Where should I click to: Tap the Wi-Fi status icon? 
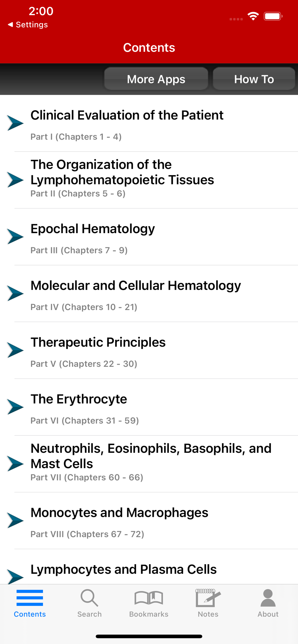[x=253, y=16]
